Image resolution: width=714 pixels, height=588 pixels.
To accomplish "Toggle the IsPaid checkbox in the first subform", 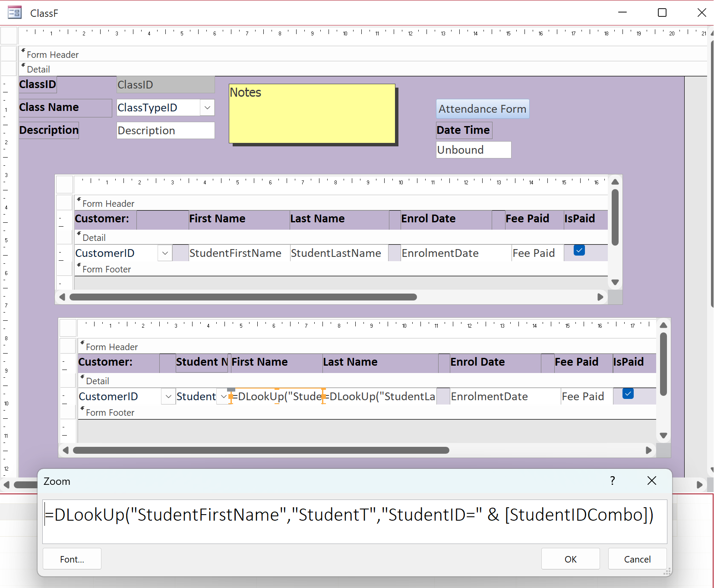I will [579, 250].
